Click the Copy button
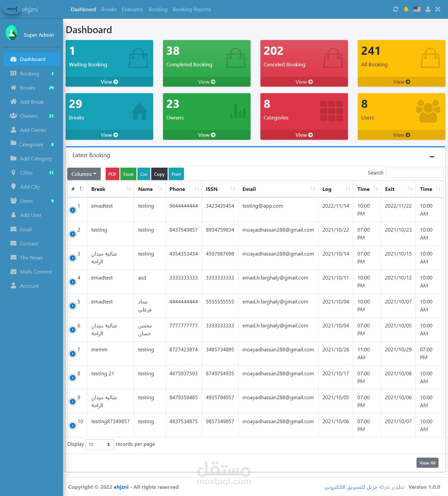This screenshot has width=448, height=496. (x=159, y=174)
